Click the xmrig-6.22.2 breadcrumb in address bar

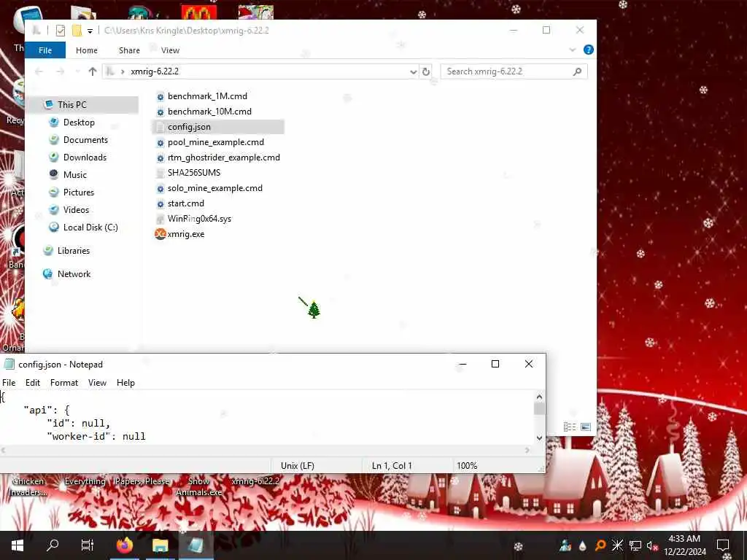[155, 71]
